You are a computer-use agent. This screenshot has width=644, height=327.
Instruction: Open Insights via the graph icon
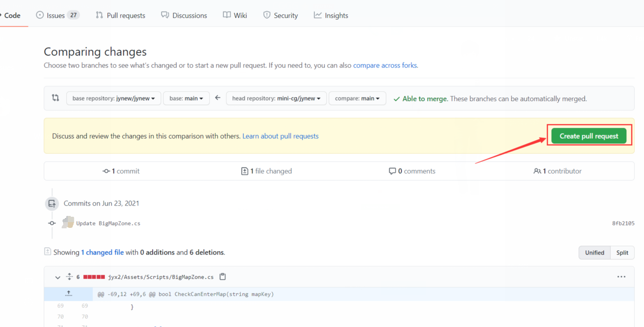317,15
